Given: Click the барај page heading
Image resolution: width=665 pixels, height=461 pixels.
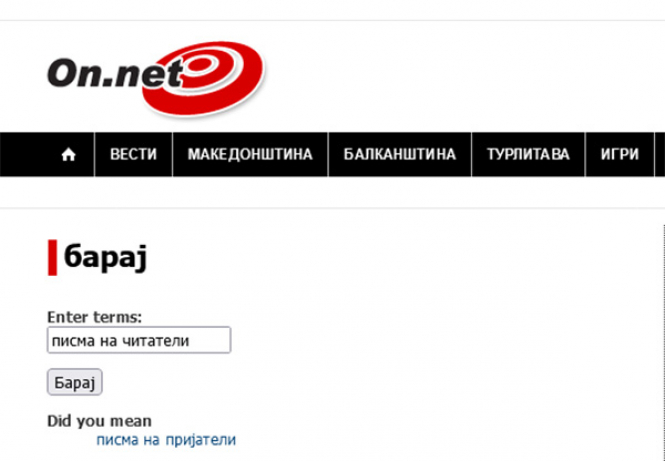Looking at the screenshot, I should pos(105,257).
